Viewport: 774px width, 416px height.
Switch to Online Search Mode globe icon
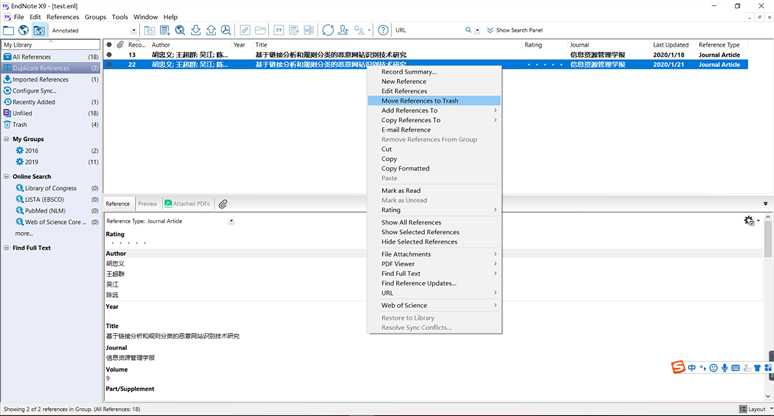pyautogui.click(x=23, y=30)
